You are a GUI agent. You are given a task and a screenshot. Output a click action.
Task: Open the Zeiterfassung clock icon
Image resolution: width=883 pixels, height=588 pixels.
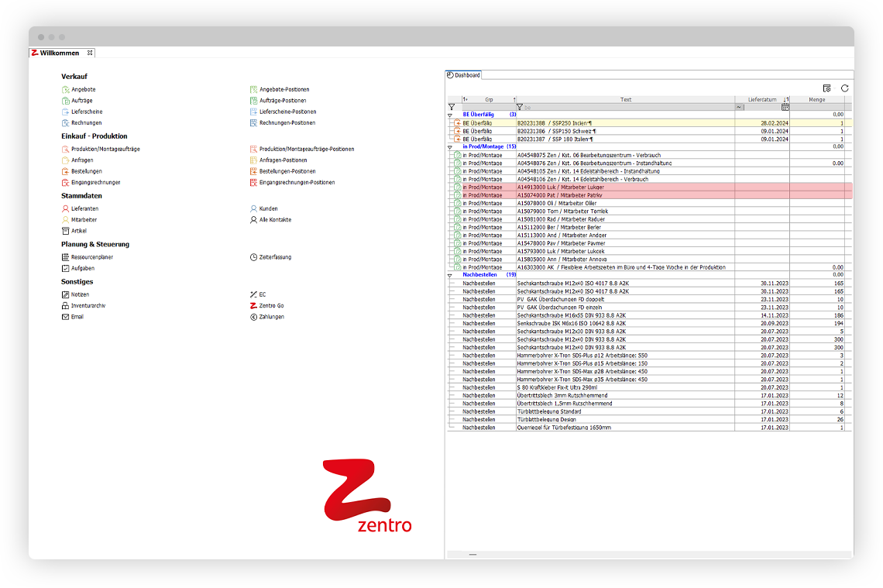[271, 256]
